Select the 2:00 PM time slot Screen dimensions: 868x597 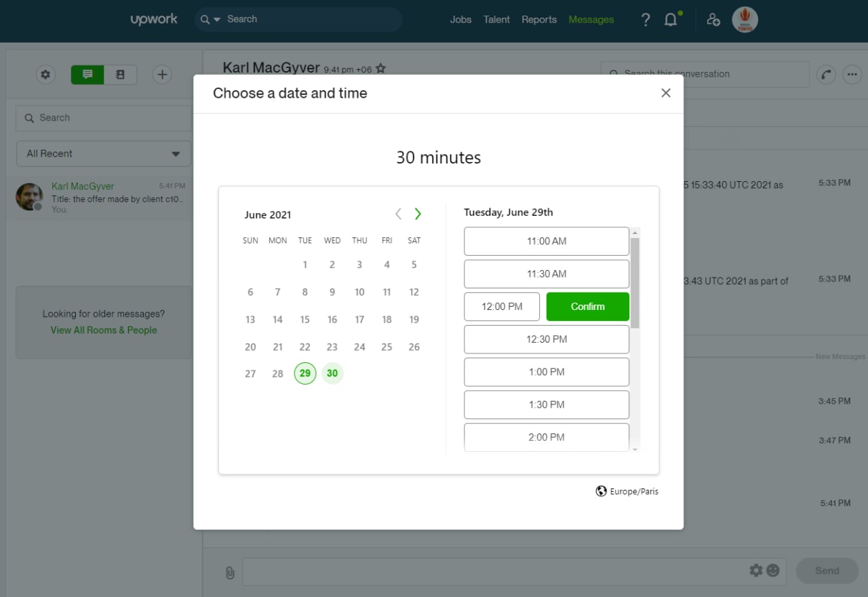pyautogui.click(x=547, y=437)
